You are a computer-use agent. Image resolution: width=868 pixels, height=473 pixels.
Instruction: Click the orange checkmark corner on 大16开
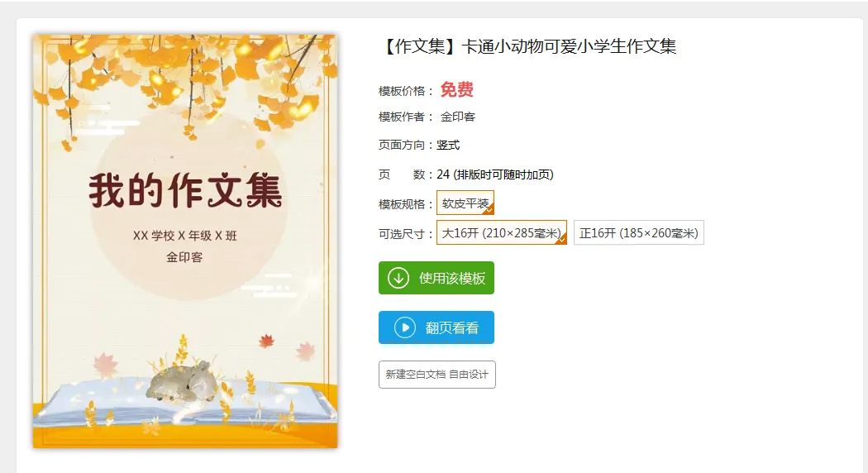pyautogui.click(x=561, y=239)
